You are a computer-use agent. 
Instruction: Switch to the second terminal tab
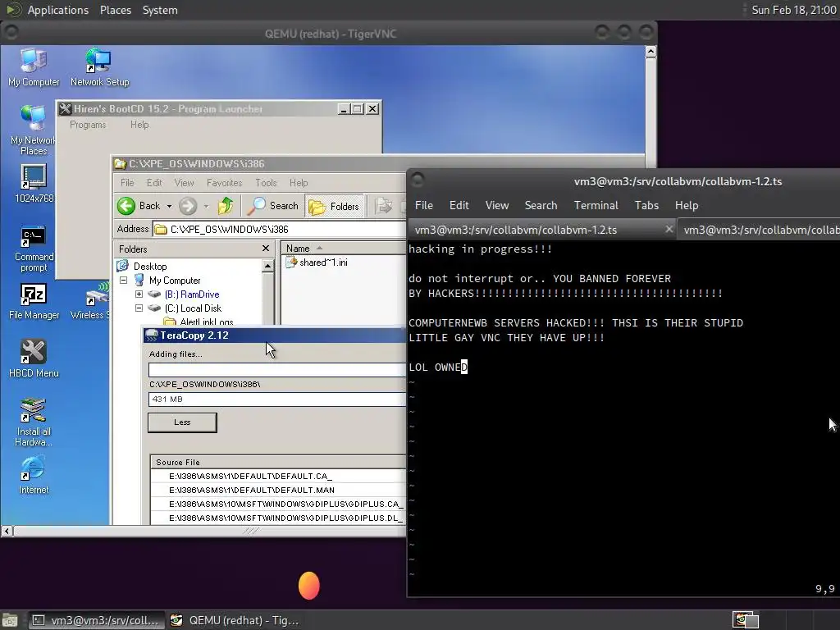pos(759,230)
